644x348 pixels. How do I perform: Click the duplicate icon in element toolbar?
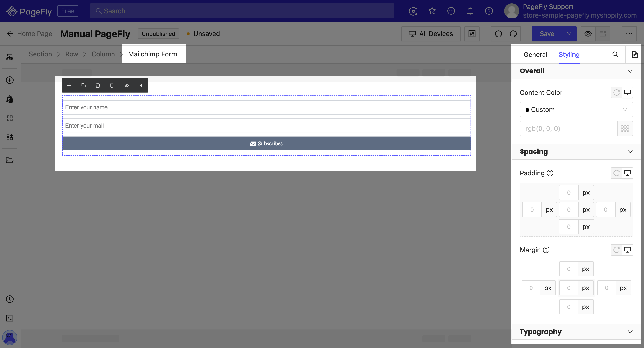coord(83,86)
